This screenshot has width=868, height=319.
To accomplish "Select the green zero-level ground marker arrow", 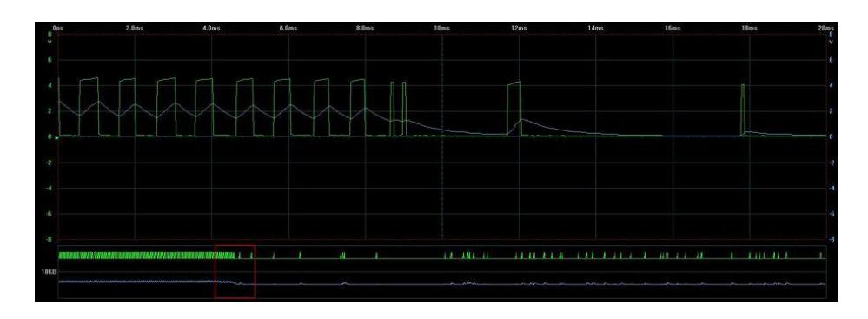I will click(x=56, y=137).
